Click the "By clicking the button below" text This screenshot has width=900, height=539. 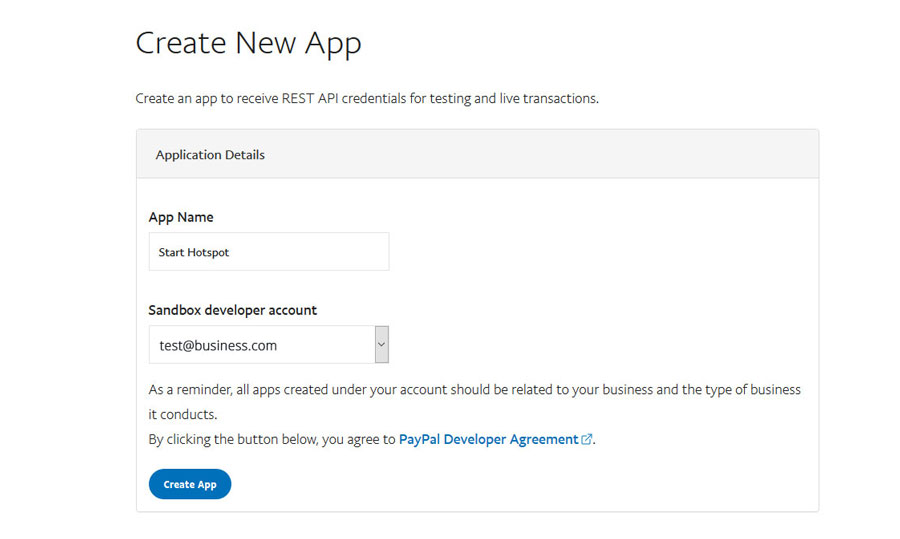[x=272, y=439]
